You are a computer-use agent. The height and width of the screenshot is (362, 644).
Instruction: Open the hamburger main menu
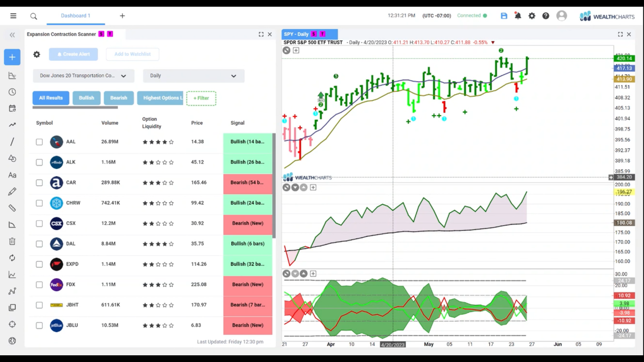13,16
